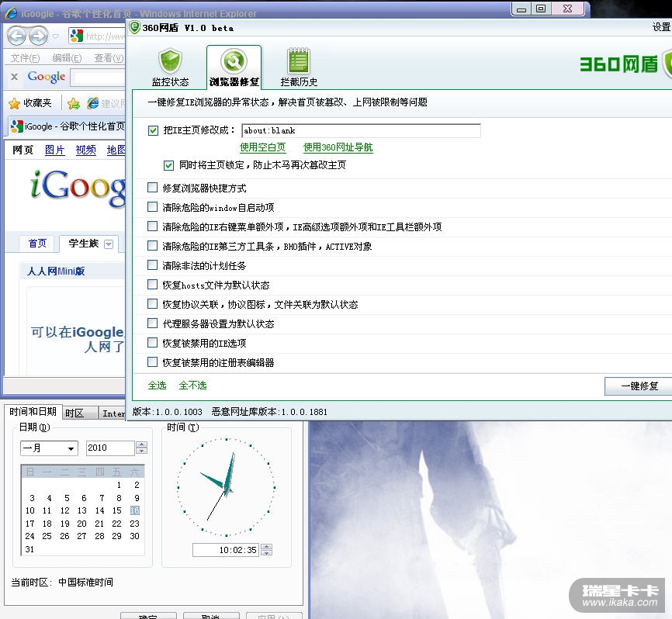This screenshot has height=619, width=672.
Task: Check 清除危险的IE右键菜单额外项 option
Action: click(x=152, y=227)
